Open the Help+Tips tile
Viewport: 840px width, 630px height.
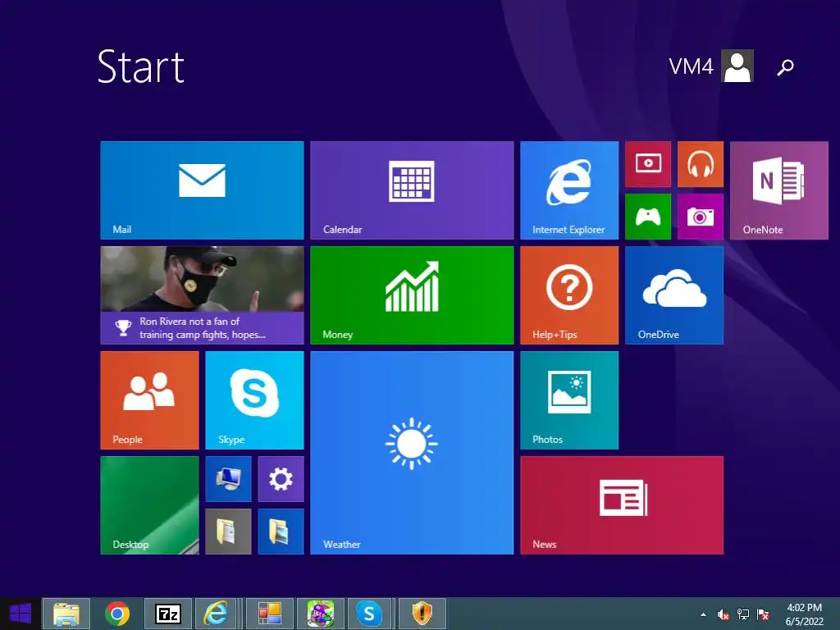coord(569,295)
